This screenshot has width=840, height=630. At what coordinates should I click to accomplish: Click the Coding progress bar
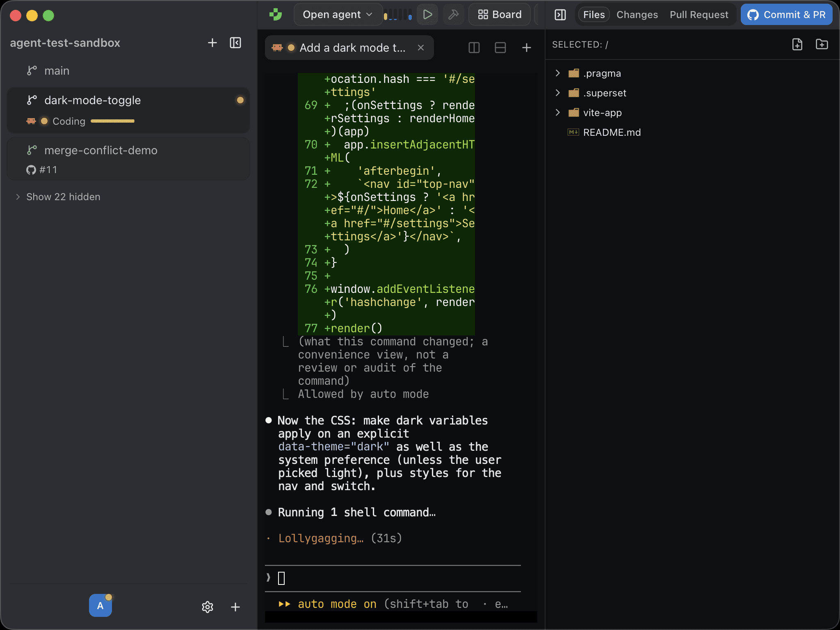(112, 121)
